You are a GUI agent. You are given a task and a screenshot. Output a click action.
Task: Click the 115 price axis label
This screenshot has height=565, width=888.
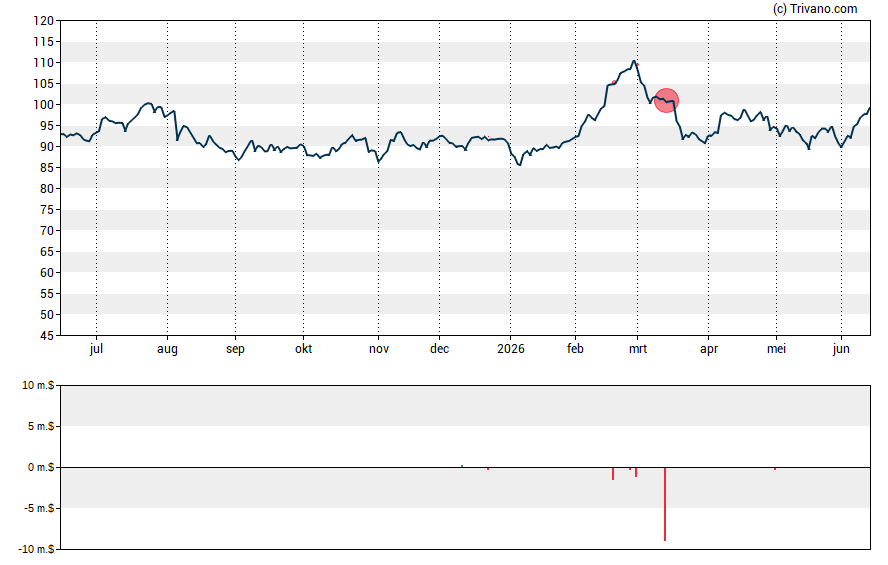(44, 42)
